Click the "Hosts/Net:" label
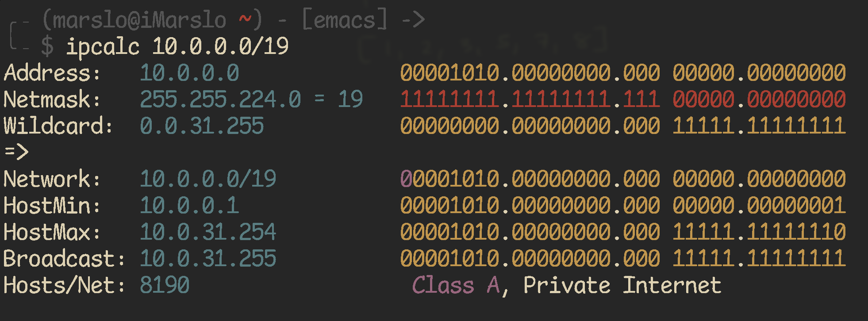The height and width of the screenshot is (321, 868). point(65,285)
